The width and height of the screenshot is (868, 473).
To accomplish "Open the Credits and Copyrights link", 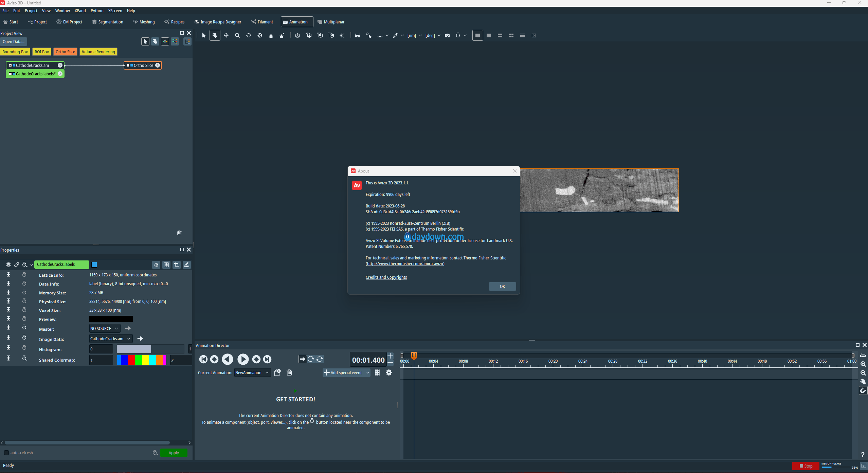I will click(386, 277).
